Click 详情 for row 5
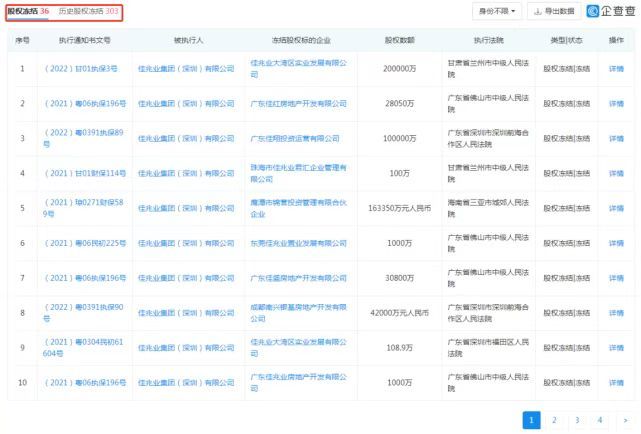Screen dimensions: 641x434 (x=616, y=208)
